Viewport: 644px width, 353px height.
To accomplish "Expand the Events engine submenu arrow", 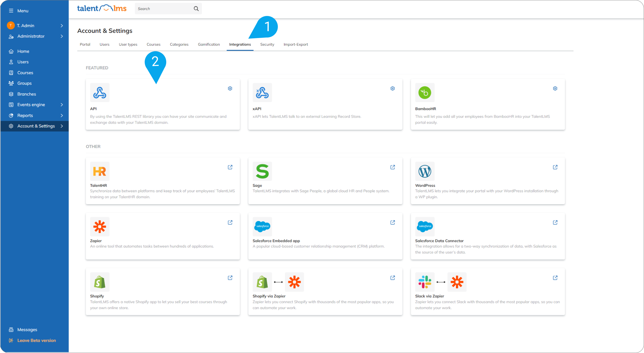I will click(x=62, y=105).
